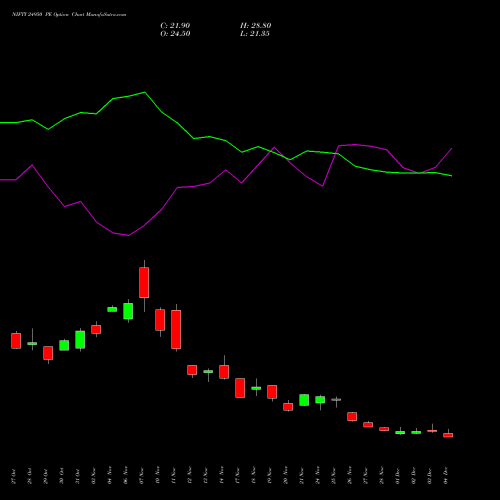500x500 pixels.
Task: Click the green candlestick above 31 Oct
Action: (80, 340)
